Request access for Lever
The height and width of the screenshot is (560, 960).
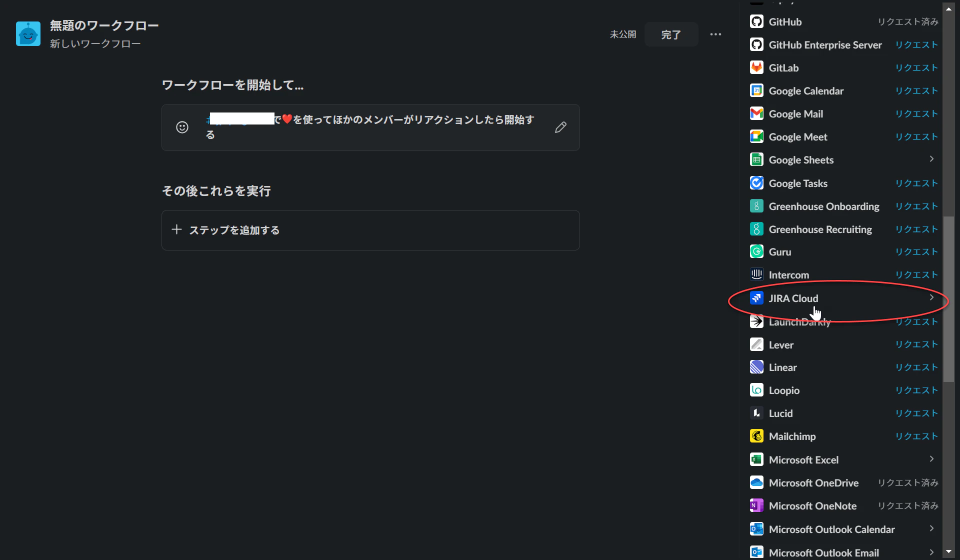tap(916, 344)
